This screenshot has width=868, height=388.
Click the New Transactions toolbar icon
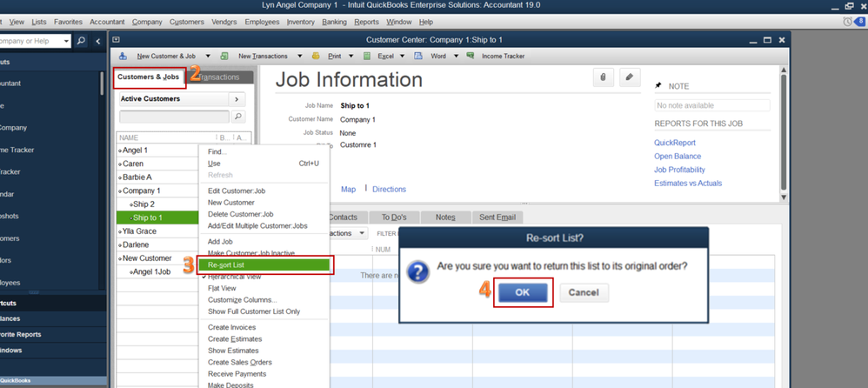(x=224, y=56)
